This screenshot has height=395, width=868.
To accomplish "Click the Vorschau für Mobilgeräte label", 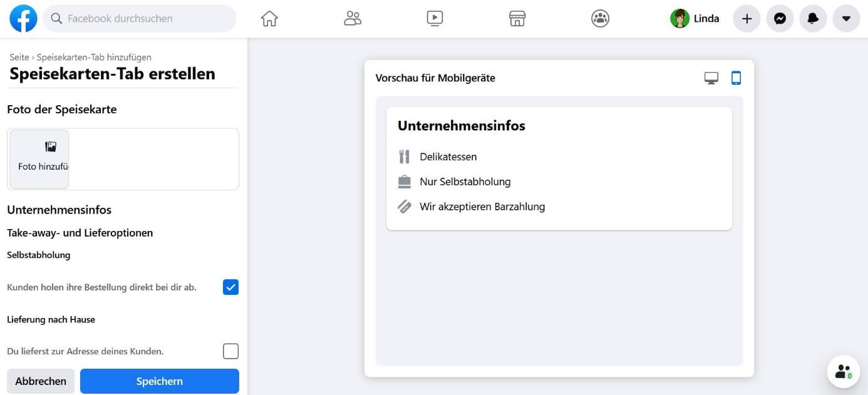I will pos(435,78).
